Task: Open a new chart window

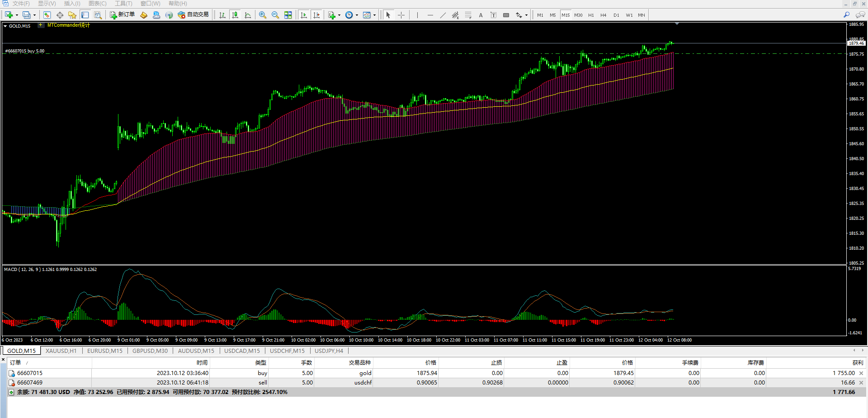Action: coord(9,15)
